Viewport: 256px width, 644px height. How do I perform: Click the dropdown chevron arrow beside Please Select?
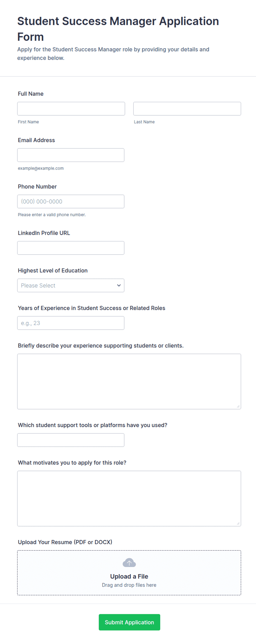pos(119,285)
